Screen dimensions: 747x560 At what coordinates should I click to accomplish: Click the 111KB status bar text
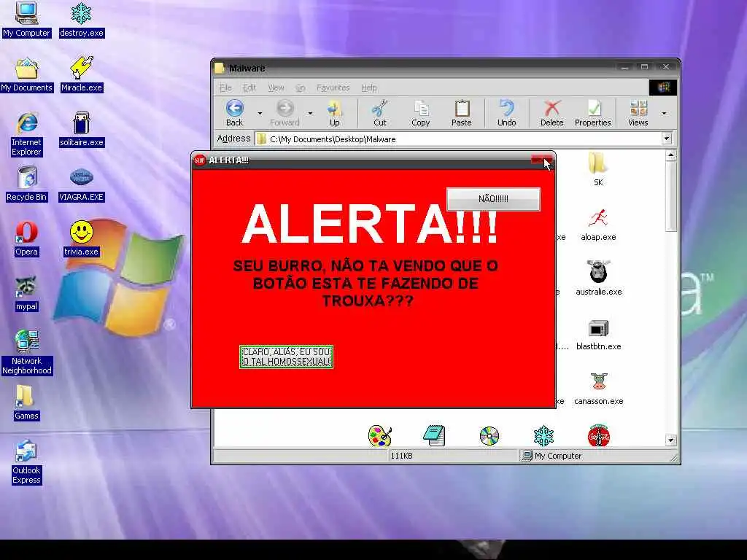402,456
